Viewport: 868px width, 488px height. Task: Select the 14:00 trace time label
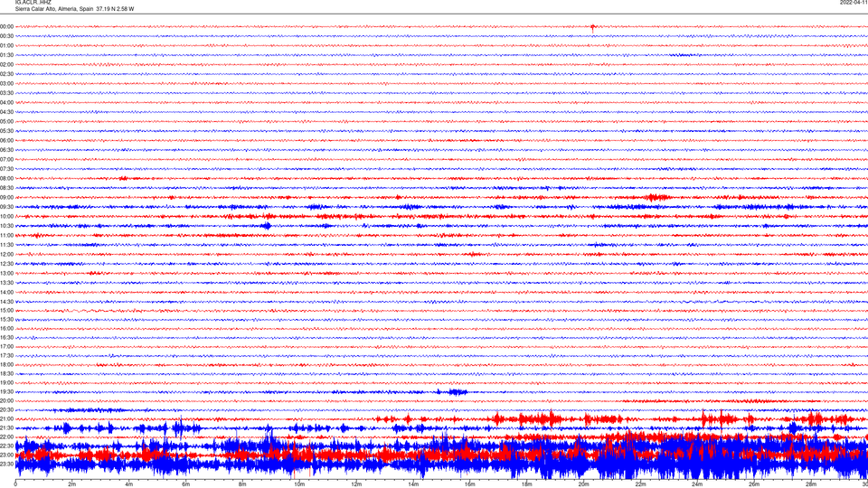coord(6,292)
